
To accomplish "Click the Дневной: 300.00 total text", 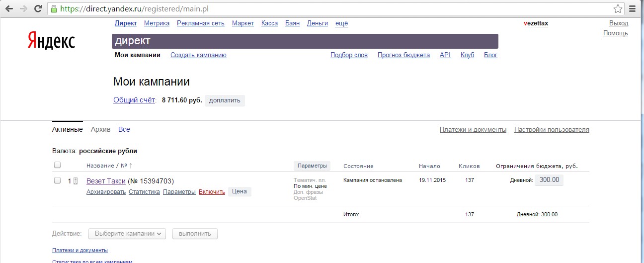I will coord(537,214).
